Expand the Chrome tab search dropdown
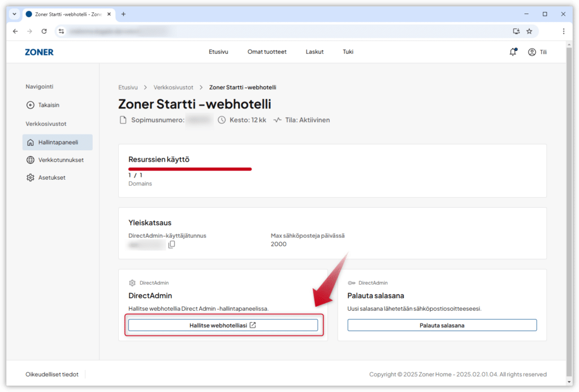The height and width of the screenshot is (392, 579). coord(14,14)
